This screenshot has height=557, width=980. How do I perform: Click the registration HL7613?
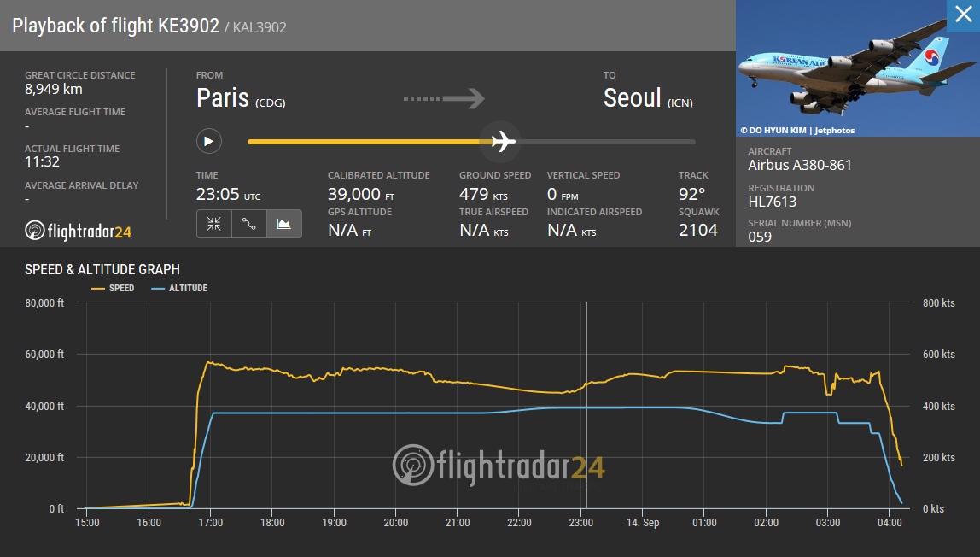(x=772, y=202)
